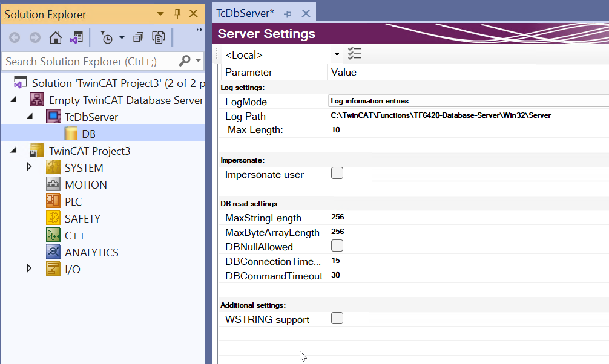
Task: Click the I/O node icon
Action: (53, 268)
